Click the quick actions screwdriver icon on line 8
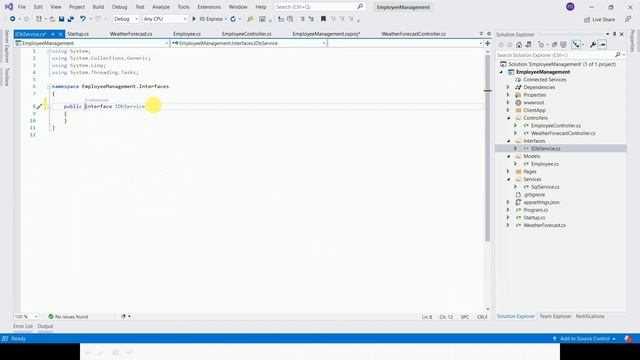The height and width of the screenshot is (360, 640). pos(39,107)
